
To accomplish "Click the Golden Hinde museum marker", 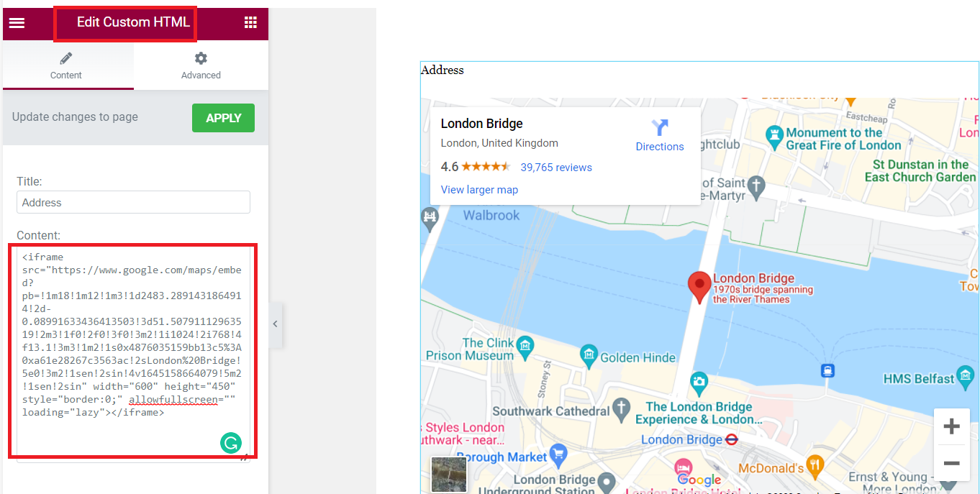I will (x=589, y=353).
